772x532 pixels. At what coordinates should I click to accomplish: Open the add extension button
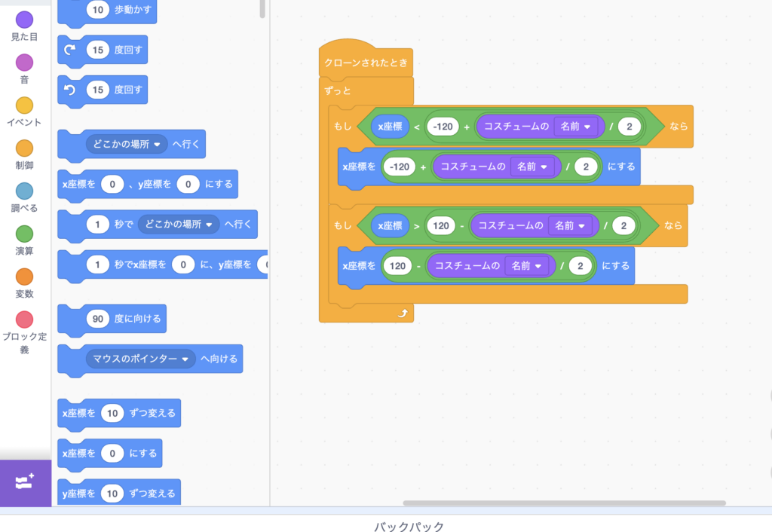[25, 482]
